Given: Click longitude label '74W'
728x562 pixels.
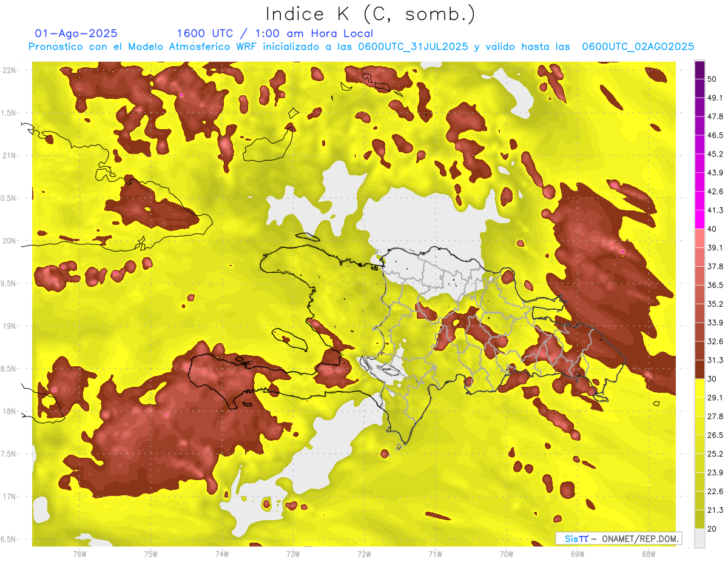Looking at the screenshot, I should pyautogui.click(x=221, y=553).
